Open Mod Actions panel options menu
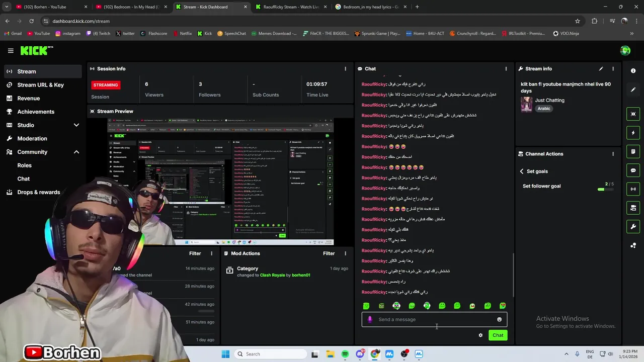This screenshot has height=362, width=644. pos(345,253)
